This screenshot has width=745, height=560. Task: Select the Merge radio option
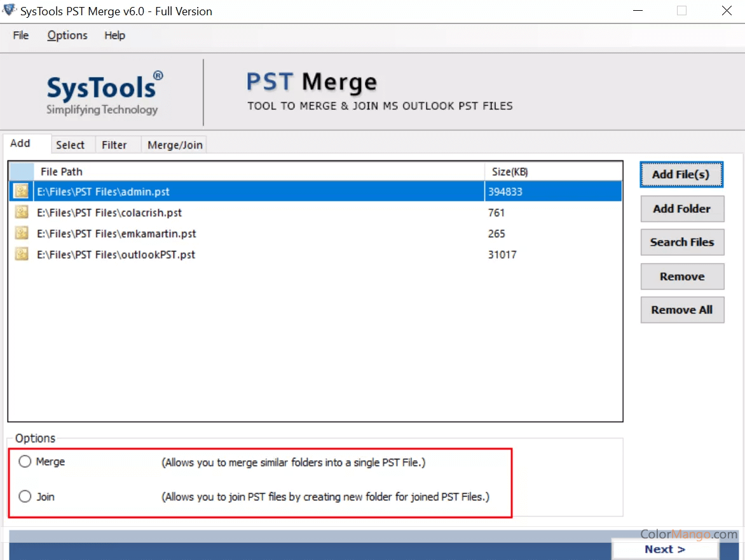coord(25,462)
